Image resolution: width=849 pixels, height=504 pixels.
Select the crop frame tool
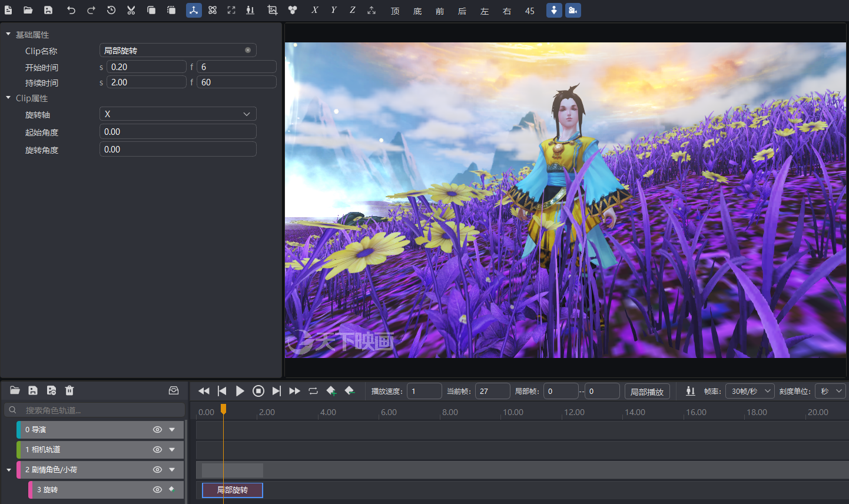click(x=272, y=10)
